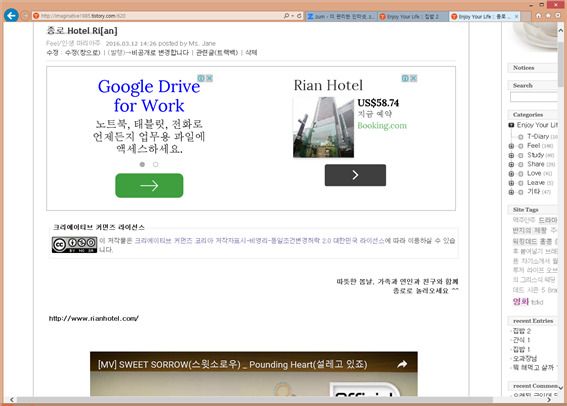The image size is (567, 406).
Task: Expand the Feel category plus icon
Action: point(511,146)
